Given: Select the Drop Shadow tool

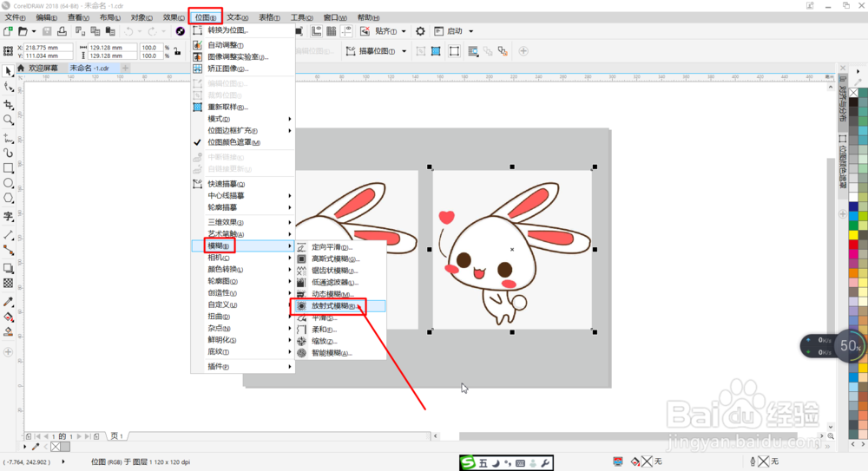Looking at the screenshot, I should (9, 268).
